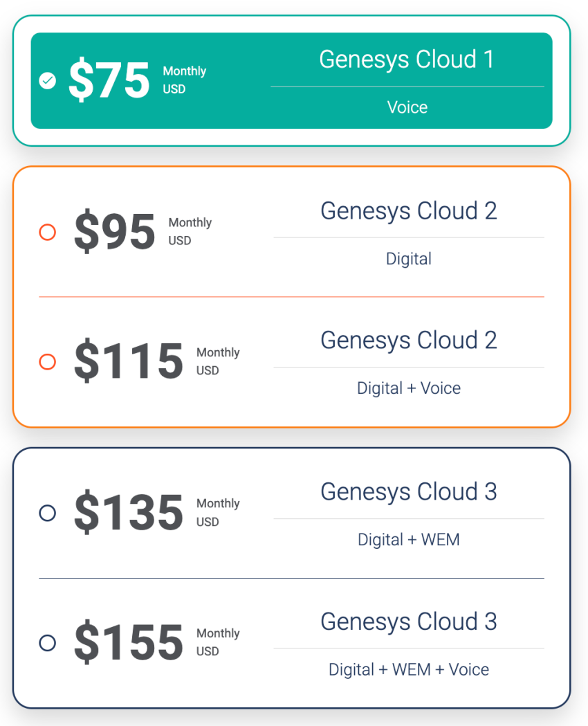This screenshot has height=726, width=588.
Task: Click the Digital label in the orange card
Action: (x=409, y=258)
